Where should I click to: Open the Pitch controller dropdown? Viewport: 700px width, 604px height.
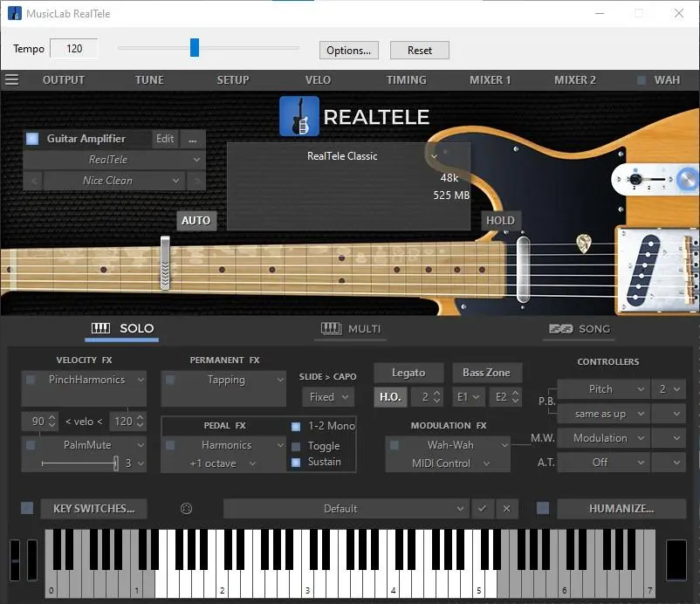click(x=603, y=389)
